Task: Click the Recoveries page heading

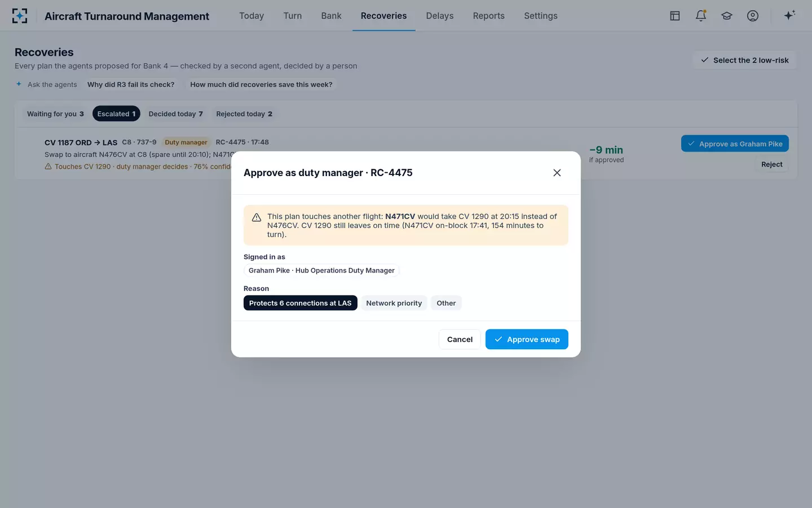Action: [x=44, y=52]
